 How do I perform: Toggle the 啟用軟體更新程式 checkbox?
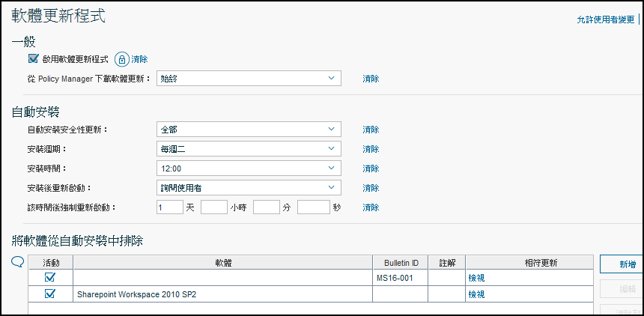(x=33, y=58)
